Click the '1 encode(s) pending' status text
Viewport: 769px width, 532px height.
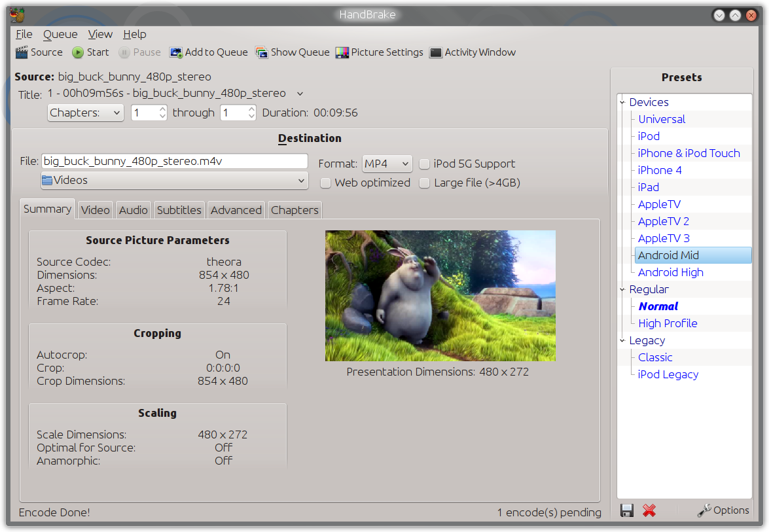[x=549, y=512]
